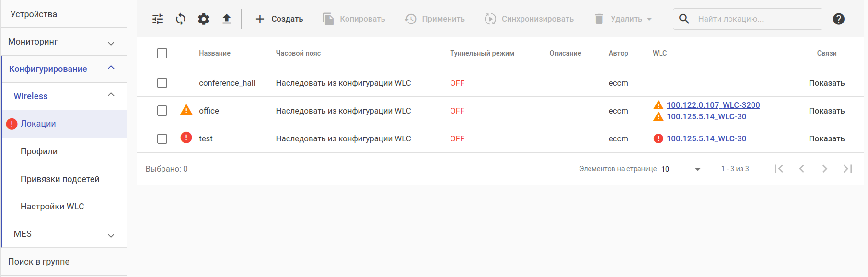Select the office row checkbox
The width and height of the screenshot is (868, 277).
tap(162, 111)
